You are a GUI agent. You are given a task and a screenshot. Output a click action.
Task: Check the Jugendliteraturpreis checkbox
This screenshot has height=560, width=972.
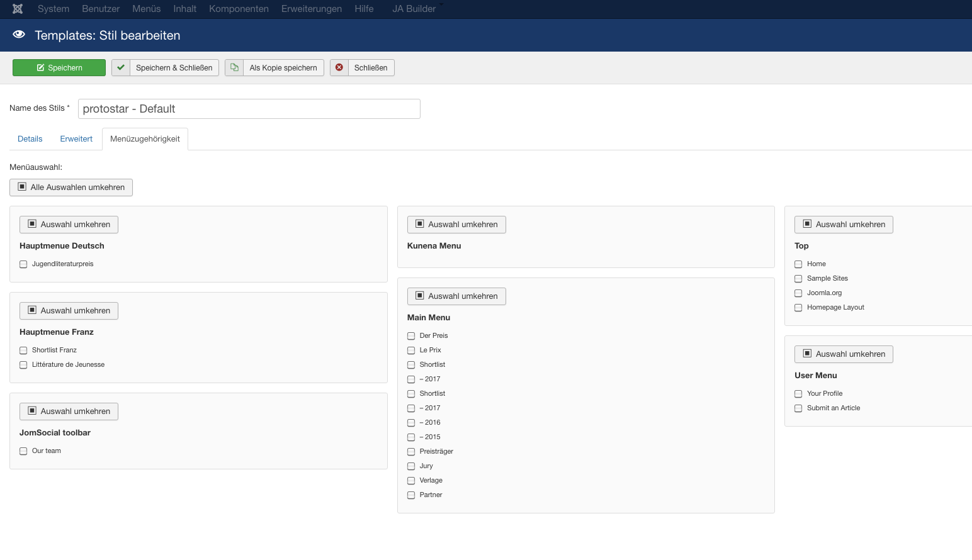click(23, 264)
